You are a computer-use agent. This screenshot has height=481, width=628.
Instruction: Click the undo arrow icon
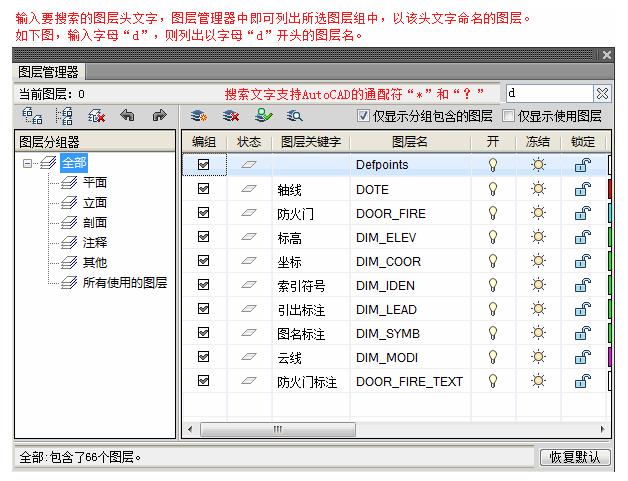[x=127, y=116]
